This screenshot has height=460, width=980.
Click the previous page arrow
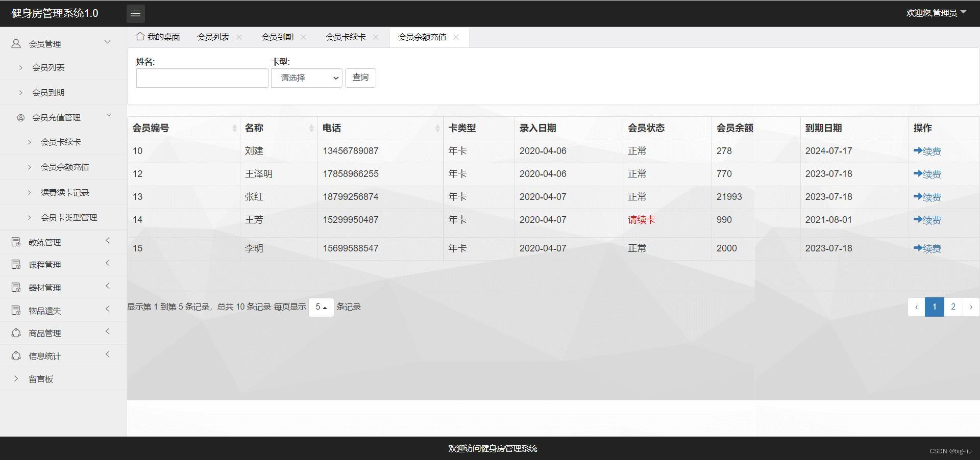click(917, 307)
